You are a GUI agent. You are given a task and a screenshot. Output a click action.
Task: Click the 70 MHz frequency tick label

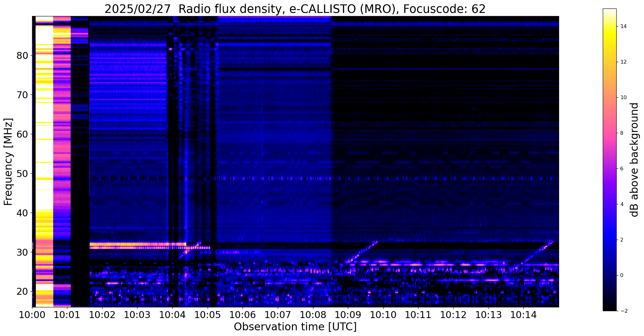point(22,94)
